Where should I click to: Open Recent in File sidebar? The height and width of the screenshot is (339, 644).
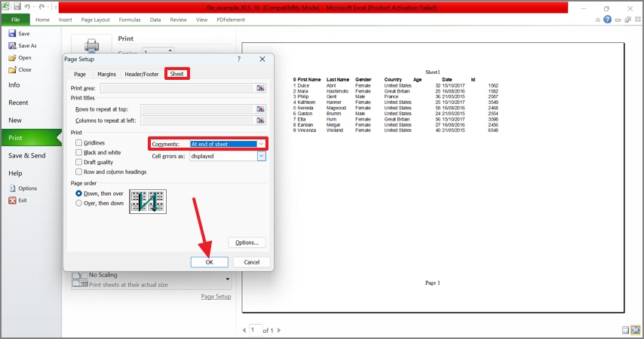tap(19, 102)
